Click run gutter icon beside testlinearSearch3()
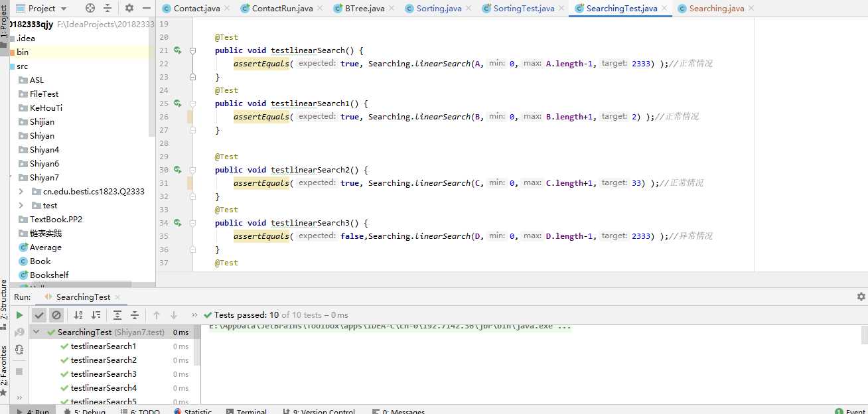 pos(177,223)
